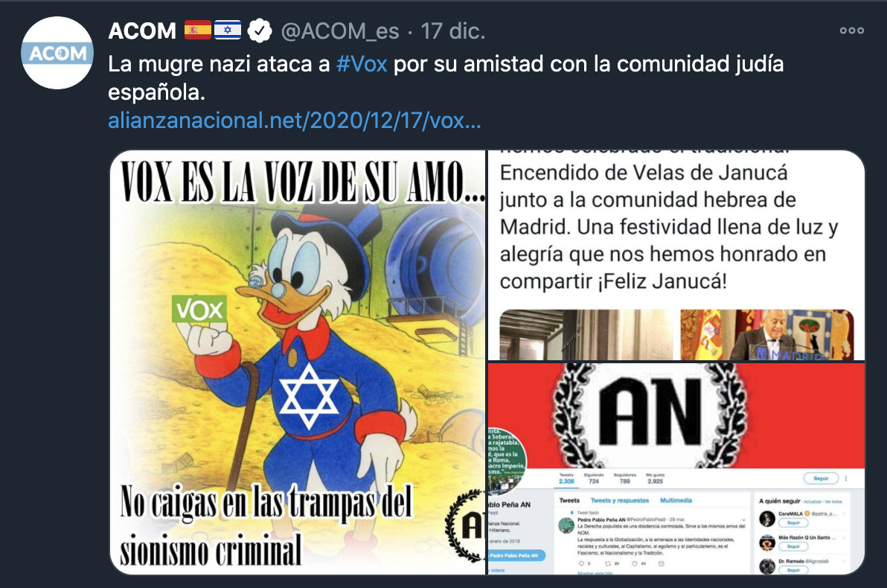
Task: Follow the #Vox hashtag
Action: (362, 64)
